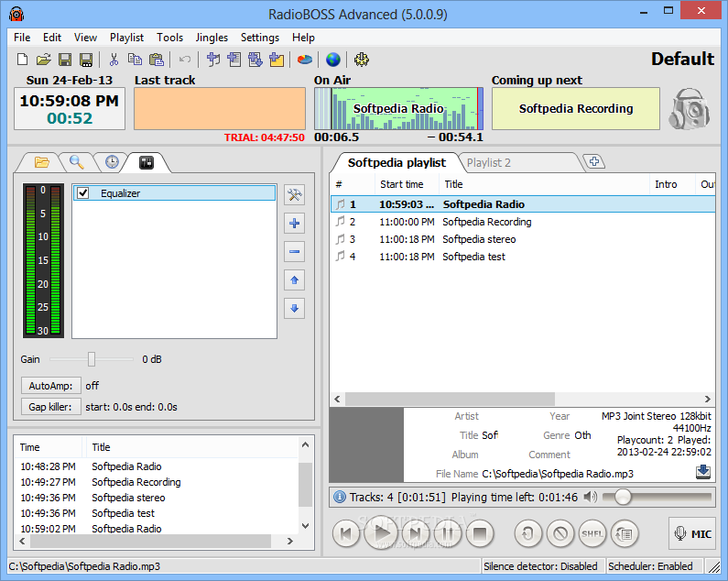This screenshot has height=581, width=728.
Task: Uncheck the Equalizer checkbox
Action: 83,192
